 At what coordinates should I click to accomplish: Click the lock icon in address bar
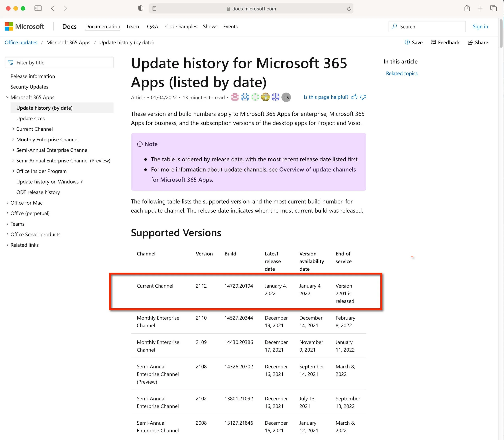pyautogui.click(x=228, y=9)
